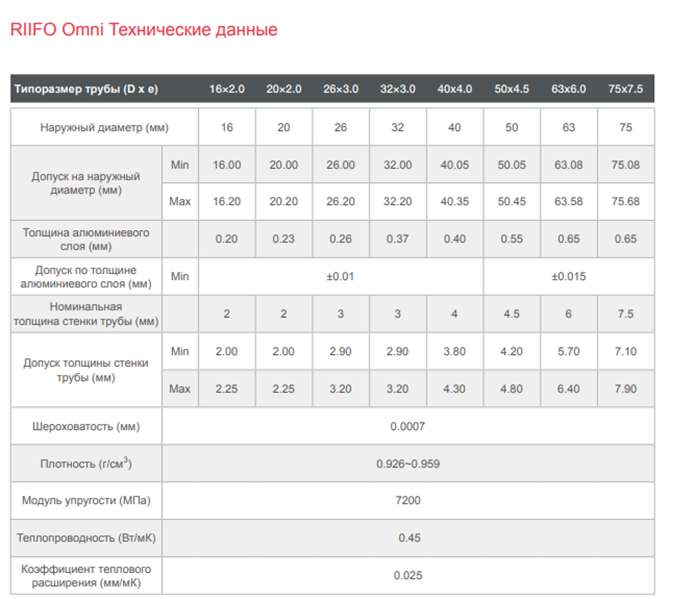Click the value '40.35'
The width and height of the screenshot is (694, 599).
[455, 201]
